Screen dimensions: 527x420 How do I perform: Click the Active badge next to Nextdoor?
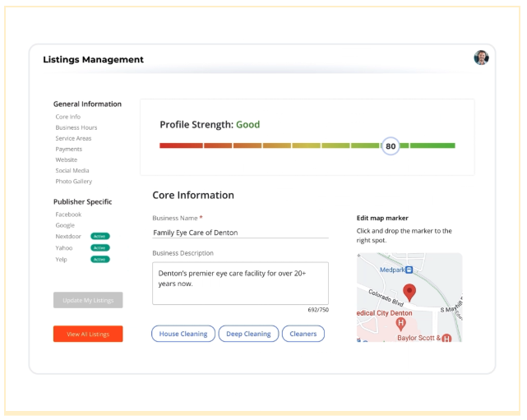99,236
